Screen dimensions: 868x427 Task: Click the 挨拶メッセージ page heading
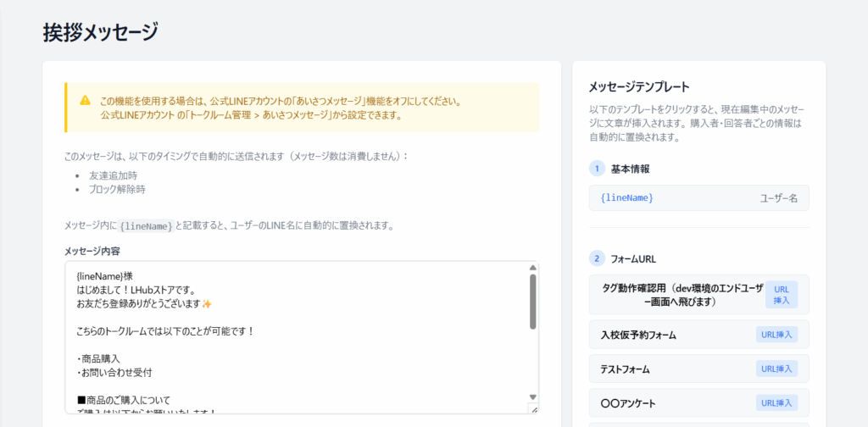(x=100, y=32)
